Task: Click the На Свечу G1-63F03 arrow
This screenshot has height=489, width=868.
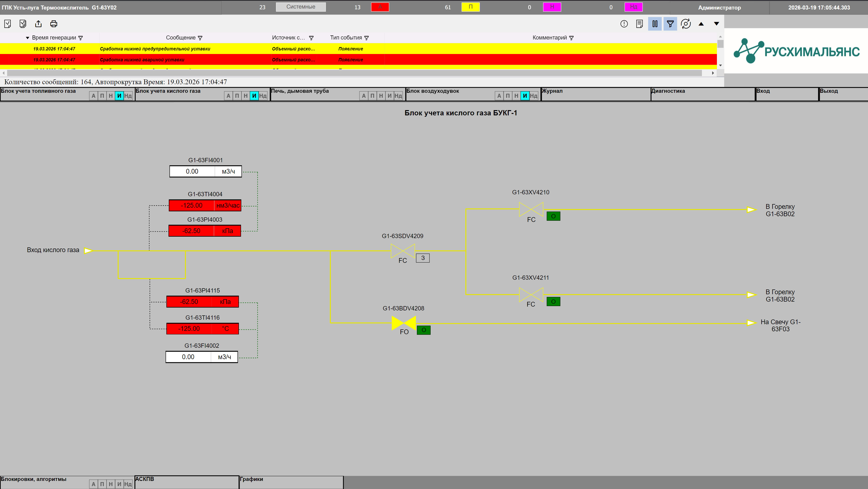Action: [x=751, y=323]
